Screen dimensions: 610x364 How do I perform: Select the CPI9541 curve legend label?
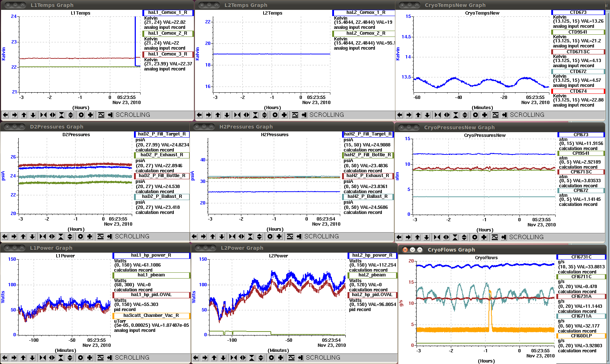(x=581, y=153)
